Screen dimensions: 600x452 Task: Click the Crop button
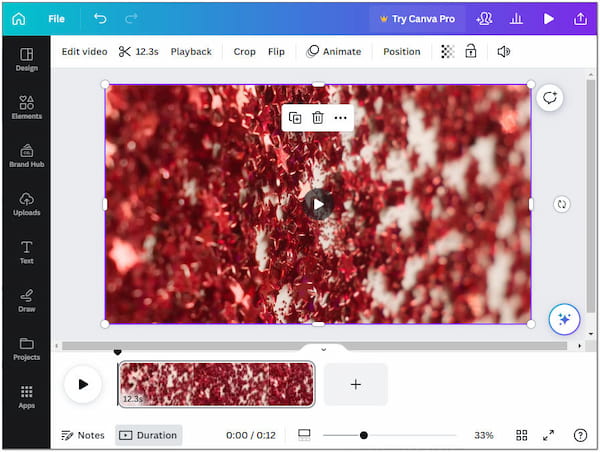point(245,52)
